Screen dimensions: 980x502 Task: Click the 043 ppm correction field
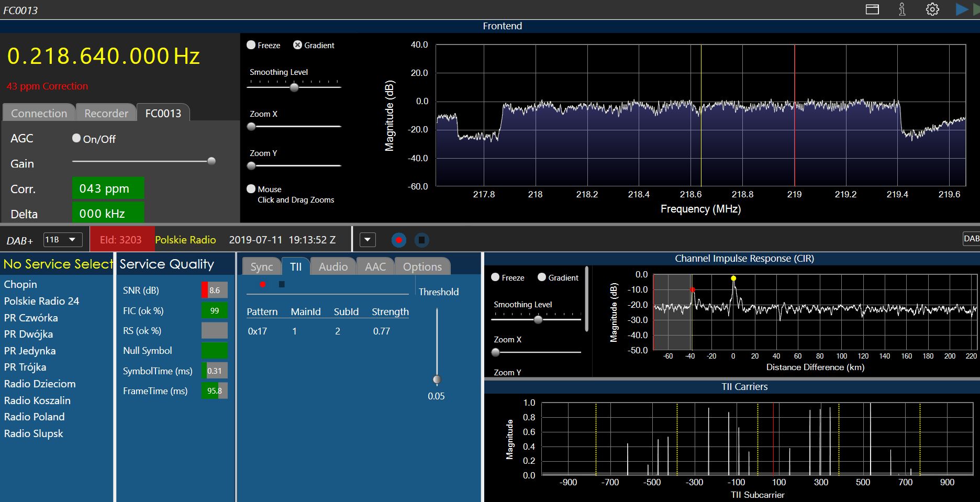[x=108, y=188]
